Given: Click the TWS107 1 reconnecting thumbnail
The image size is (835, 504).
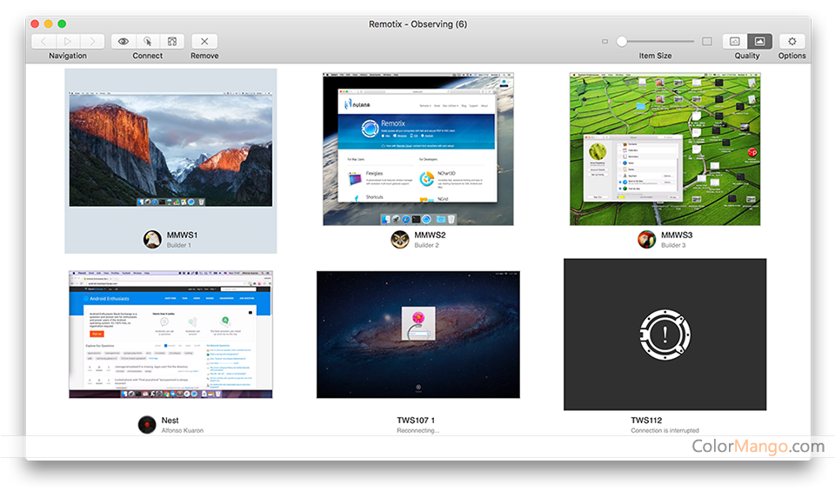Looking at the screenshot, I should pyautogui.click(x=417, y=334).
